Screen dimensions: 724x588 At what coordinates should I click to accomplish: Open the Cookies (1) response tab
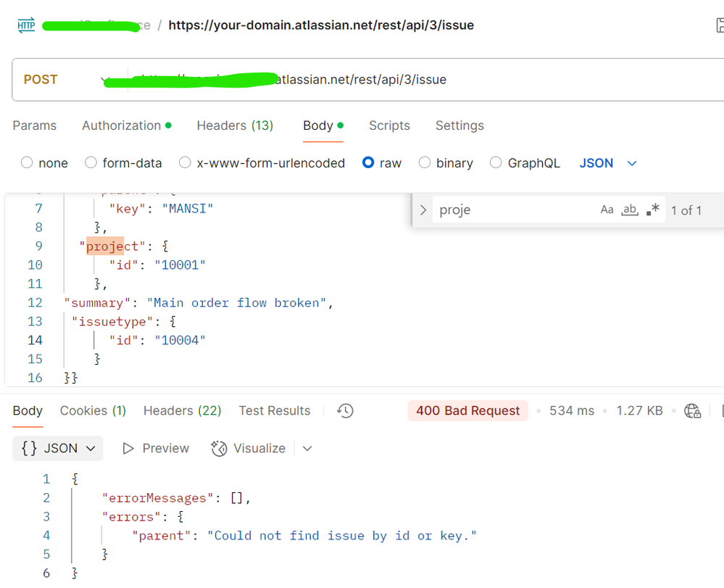pos(93,410)
